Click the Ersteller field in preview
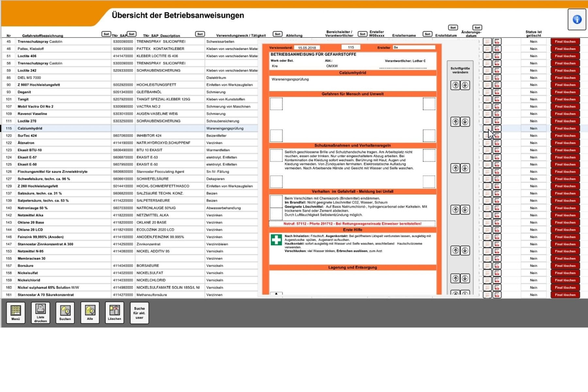This screenshot has height=392, width=588. [414, 47]
